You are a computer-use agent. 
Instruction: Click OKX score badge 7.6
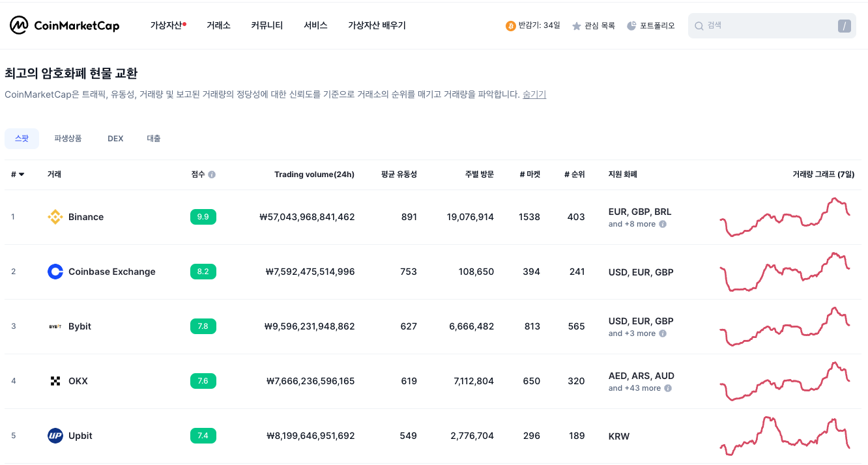(203, 381)
